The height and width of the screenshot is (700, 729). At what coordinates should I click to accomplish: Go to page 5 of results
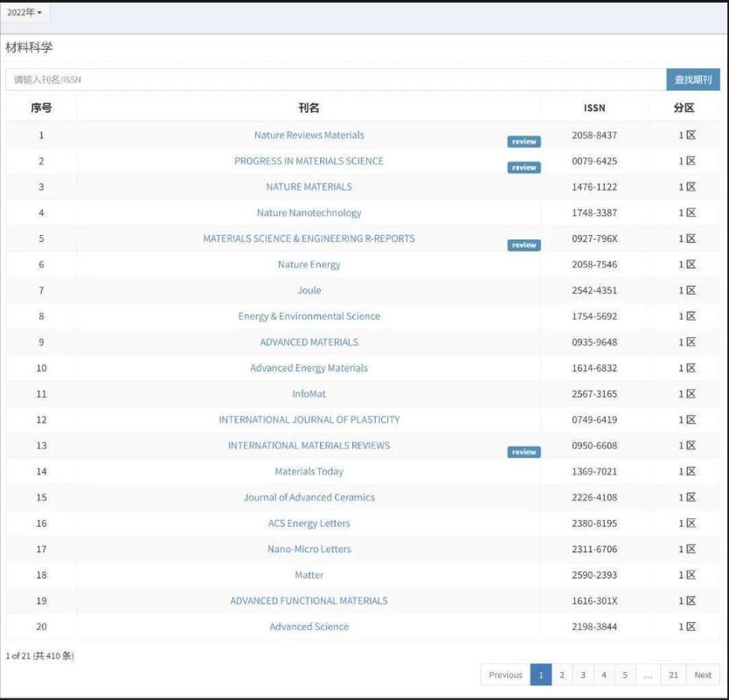pos(625,675)
